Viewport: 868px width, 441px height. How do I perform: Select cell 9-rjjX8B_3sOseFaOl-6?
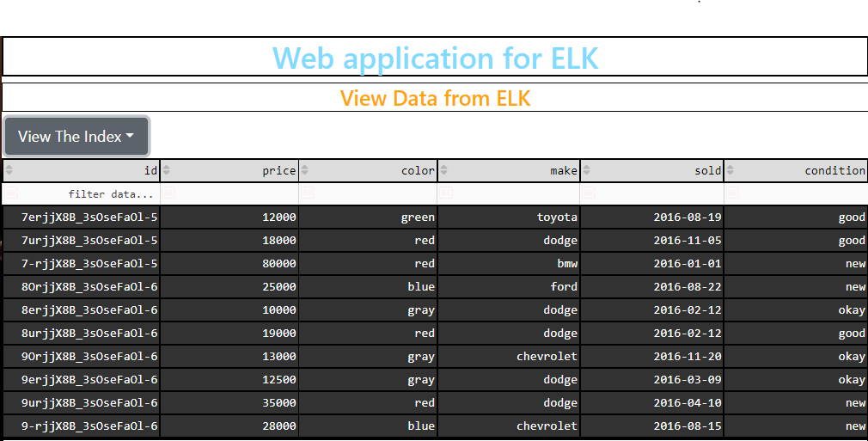click(82, 426)
